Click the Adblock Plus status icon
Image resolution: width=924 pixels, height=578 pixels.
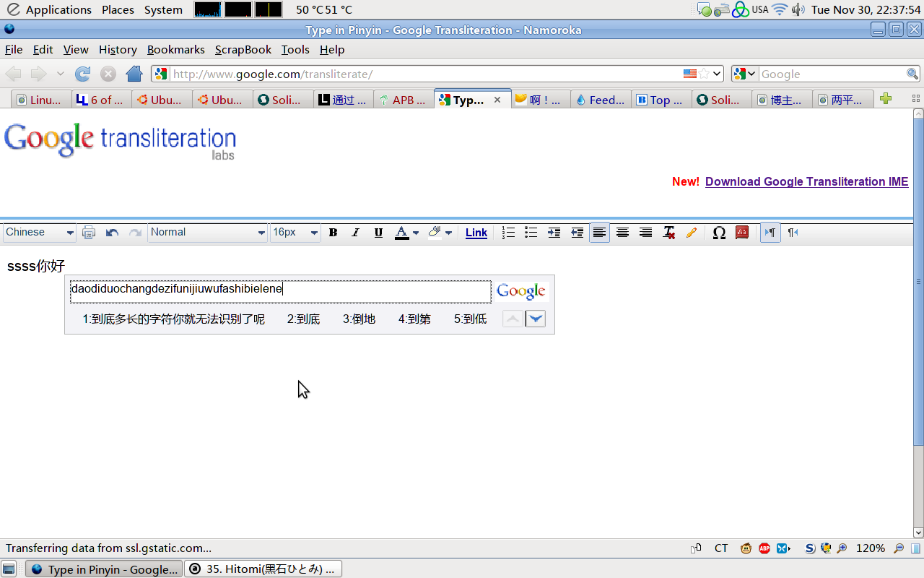(764, 548)
